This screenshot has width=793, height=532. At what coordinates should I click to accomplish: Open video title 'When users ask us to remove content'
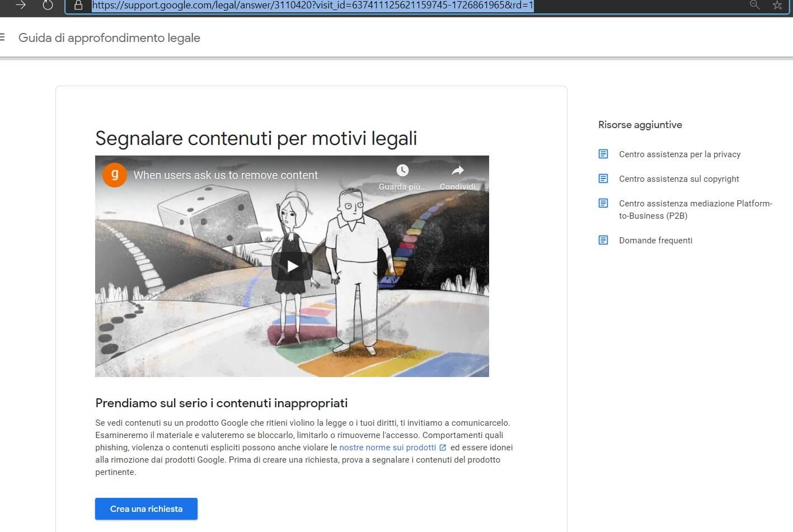pos(226,175)
